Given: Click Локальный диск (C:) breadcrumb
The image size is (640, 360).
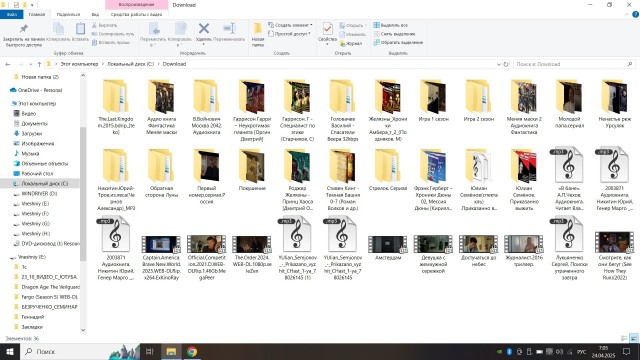Looking at the screenshot, I should (x=131, y=64).
